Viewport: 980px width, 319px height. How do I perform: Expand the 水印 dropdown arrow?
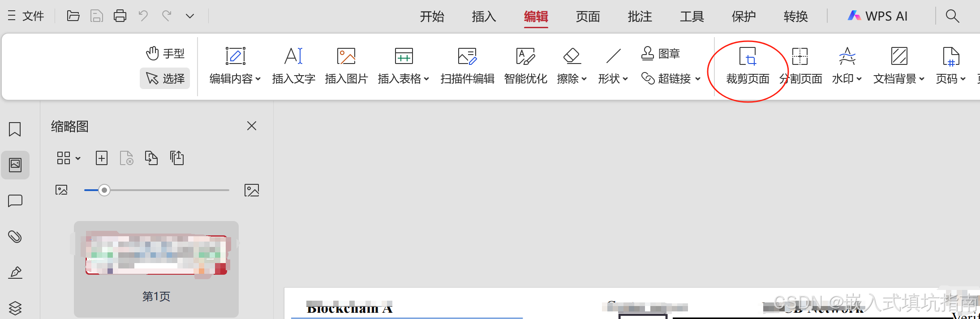859,79
